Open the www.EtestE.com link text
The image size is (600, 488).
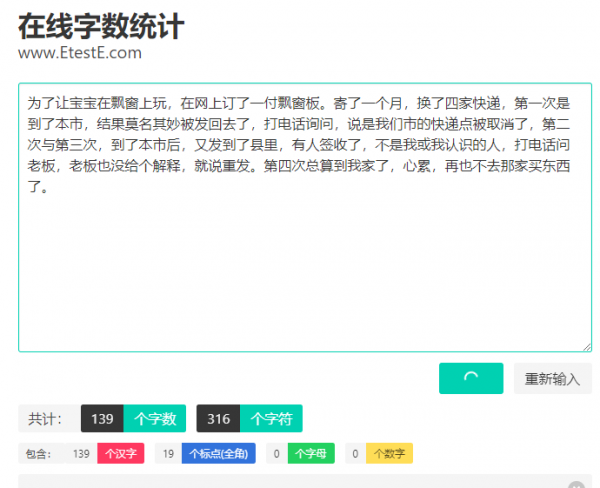point(80,53)
